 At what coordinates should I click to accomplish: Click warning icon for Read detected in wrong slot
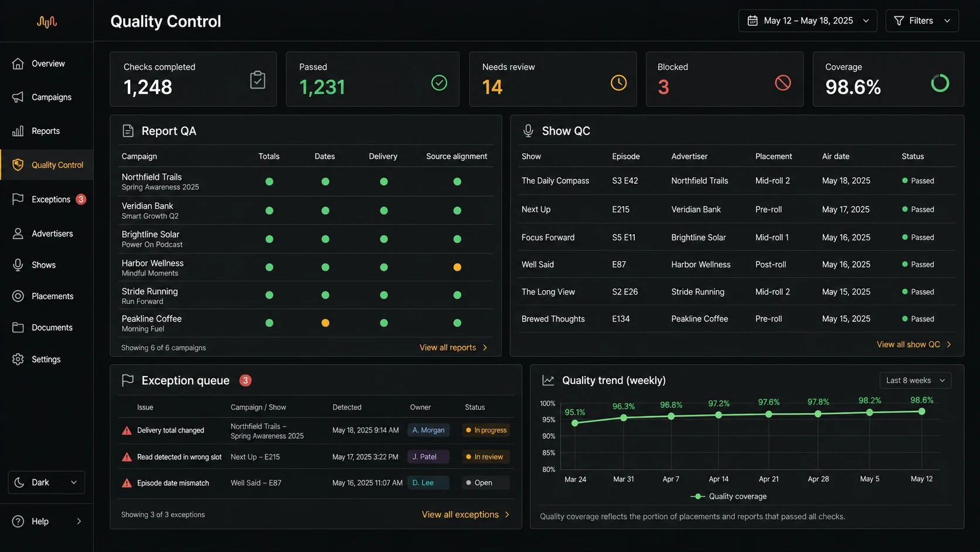[127, 457]
